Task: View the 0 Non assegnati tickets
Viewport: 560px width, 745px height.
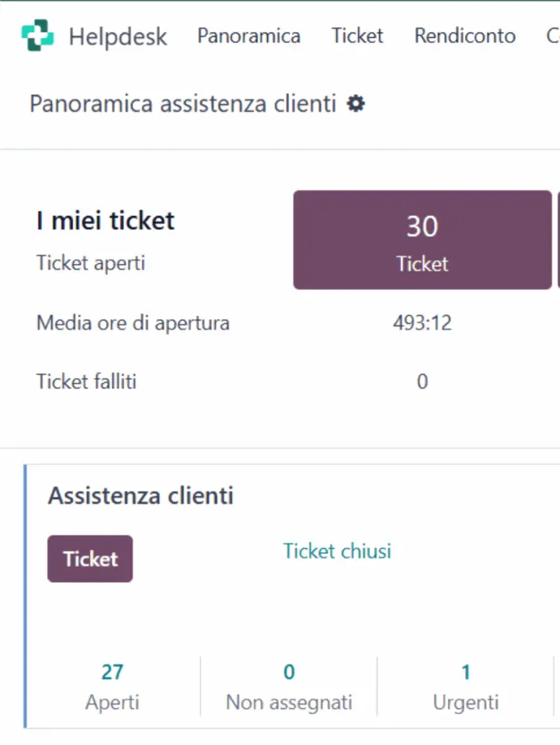Action: tap(289, 685)
